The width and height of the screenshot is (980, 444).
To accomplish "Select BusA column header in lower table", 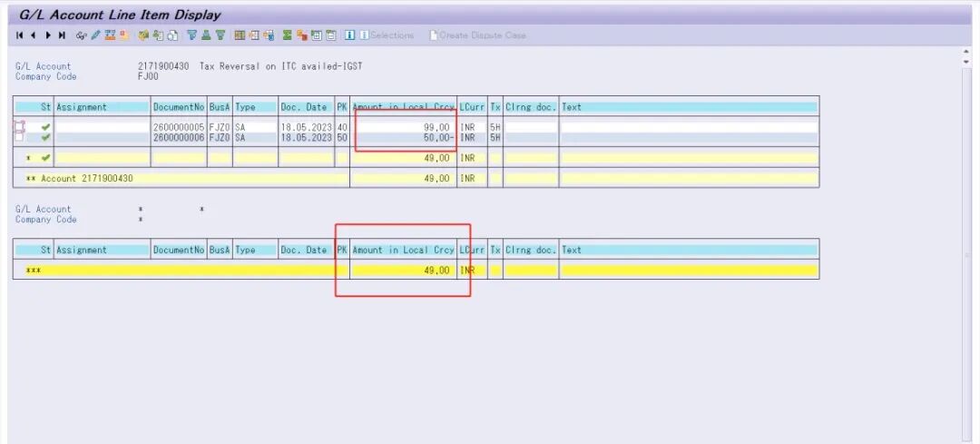I will click(220, 250).
